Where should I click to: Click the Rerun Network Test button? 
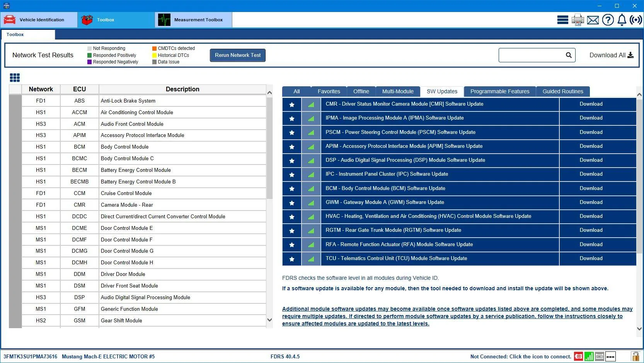238,55
